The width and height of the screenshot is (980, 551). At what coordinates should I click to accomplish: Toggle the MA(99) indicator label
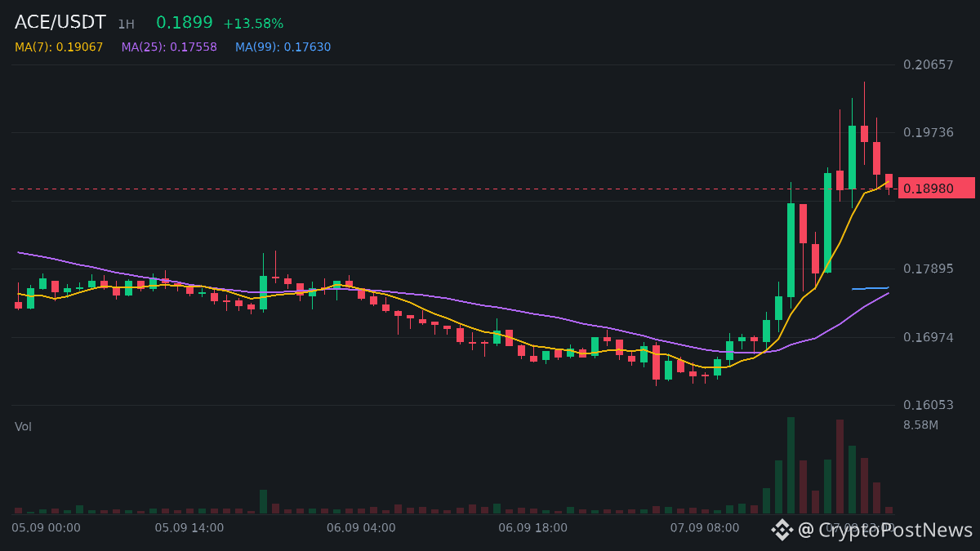click(x=283, y=47)
